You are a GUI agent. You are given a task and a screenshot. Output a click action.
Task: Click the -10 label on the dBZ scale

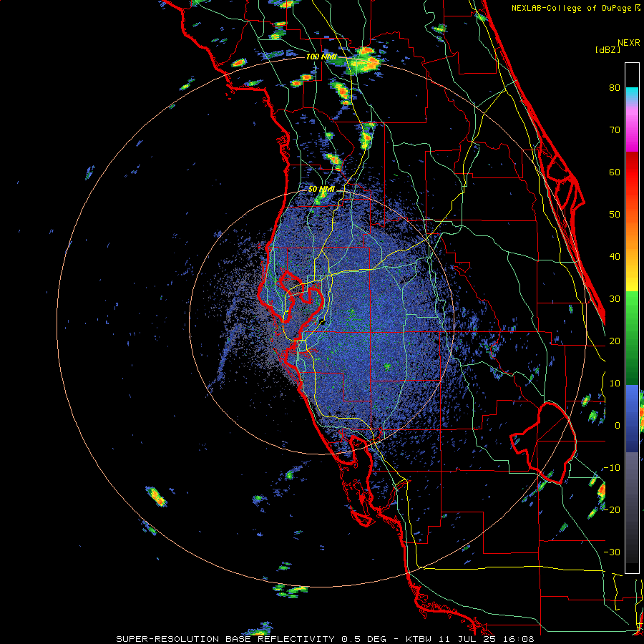[x=612, y=468]
